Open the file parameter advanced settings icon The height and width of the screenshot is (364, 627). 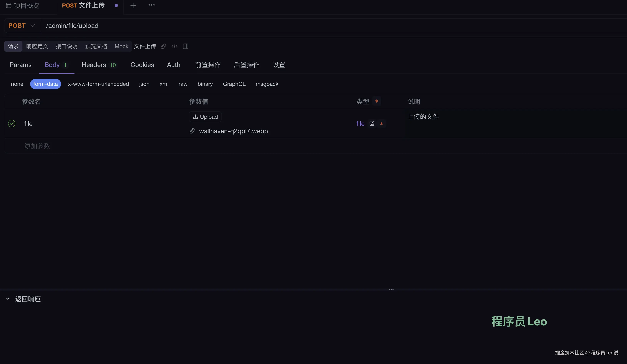tap(372, 124)
